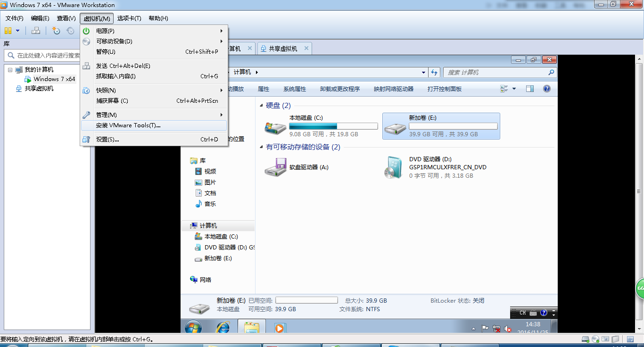Click the guest volume muted tray icon
The height and width of the screenshot is (347, 644).
[x=508, y=329]
